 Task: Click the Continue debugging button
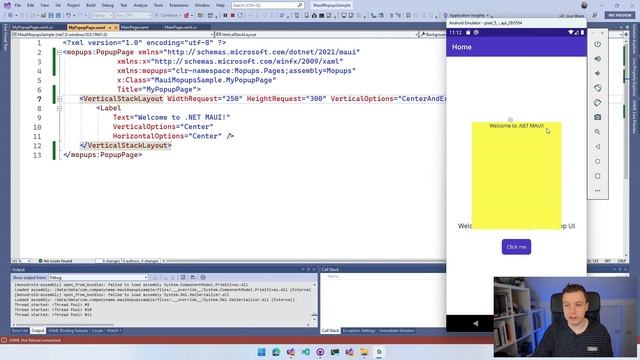tap(167, 16)
